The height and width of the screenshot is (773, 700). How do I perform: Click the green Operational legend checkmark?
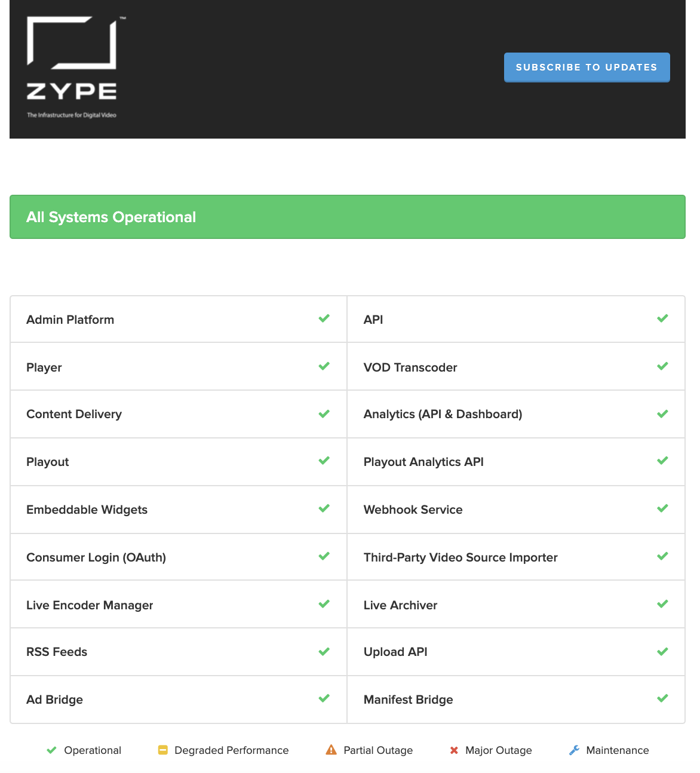coord(51,750)
